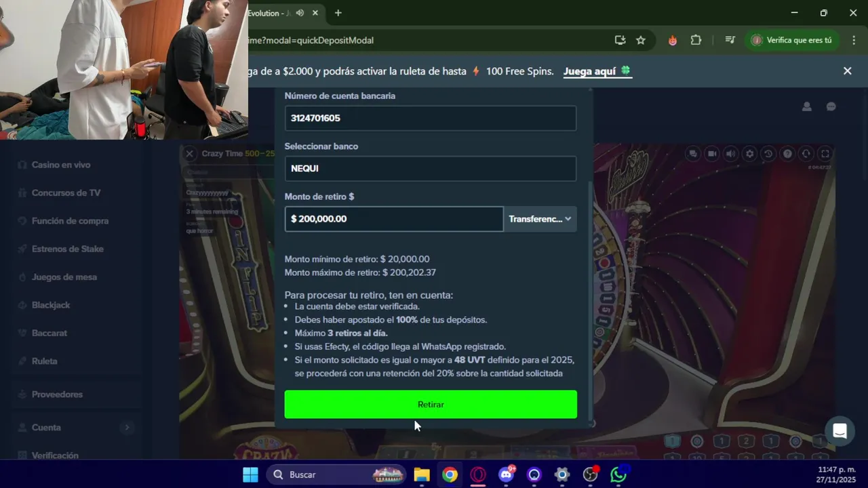Open Opera browser from the taskbar
The image size is (868, 488).
(478, 474)
